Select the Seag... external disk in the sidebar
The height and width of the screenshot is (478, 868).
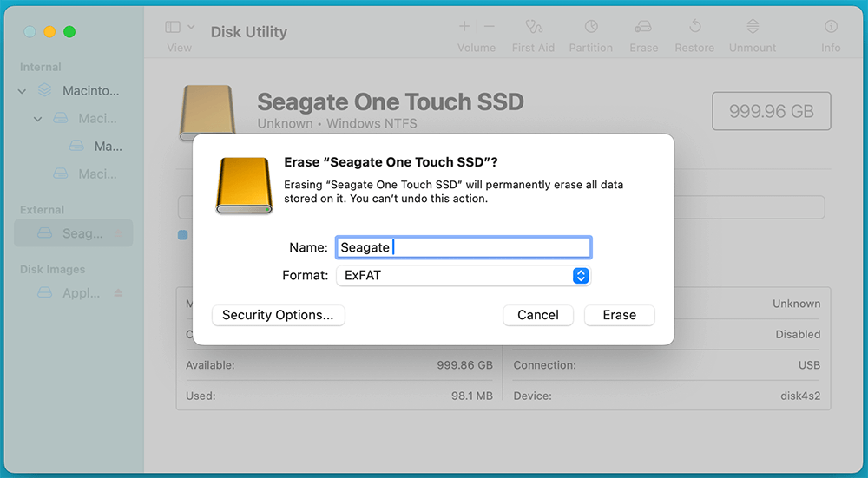[74, 233]
